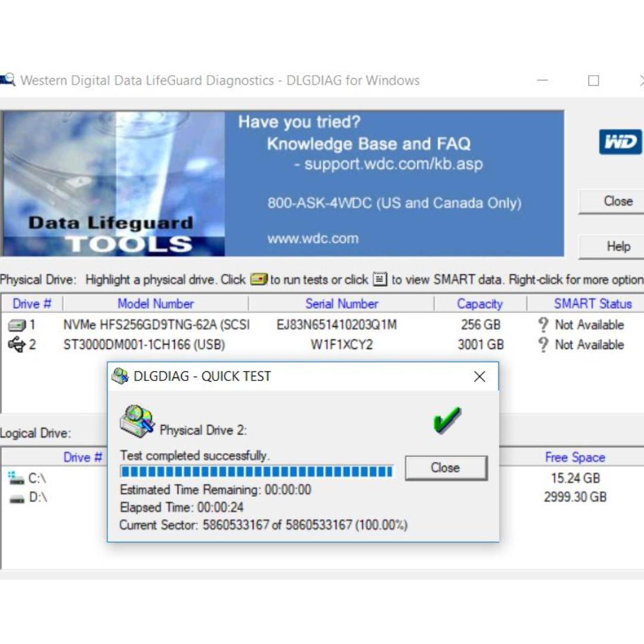The width and height of the screenshot is (644, 644).
Task: Click serial number W1F1XCY2
Action: pyautogui.click(x=342, y=345)
